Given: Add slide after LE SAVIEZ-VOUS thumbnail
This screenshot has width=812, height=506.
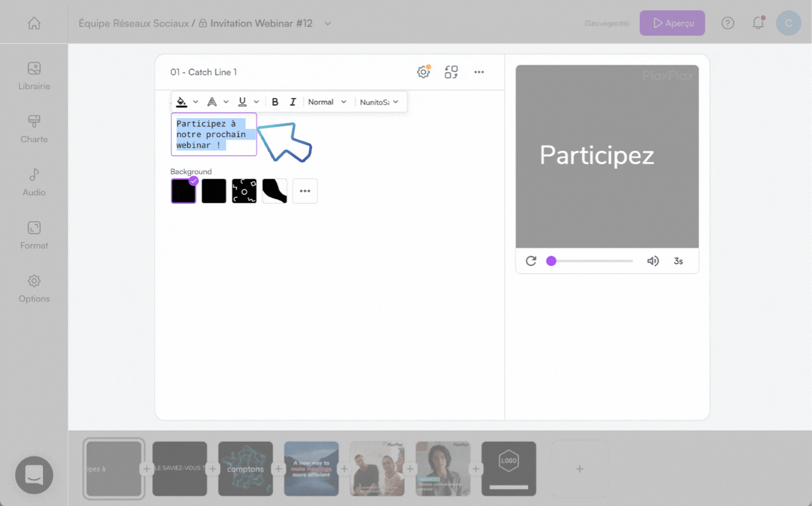Looking at the screenshot, I should 213,469.
